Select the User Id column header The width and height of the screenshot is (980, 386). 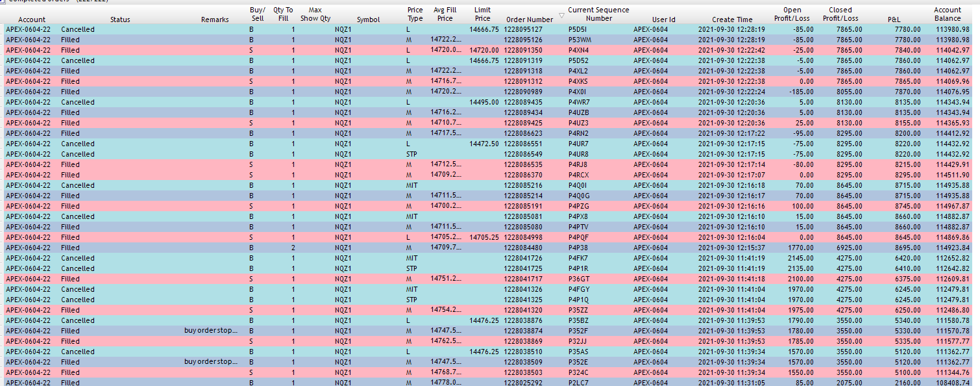click(663, 19)
